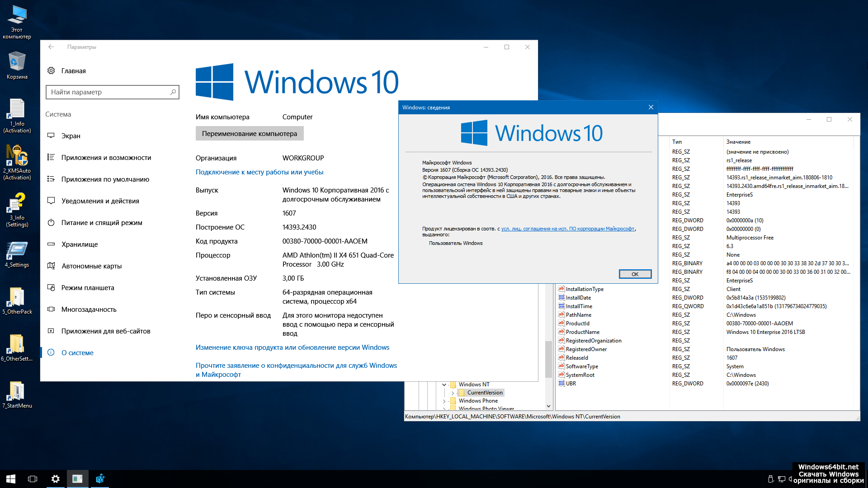
Task: Click the Переименование компьютера button
Action: (250, 133)
